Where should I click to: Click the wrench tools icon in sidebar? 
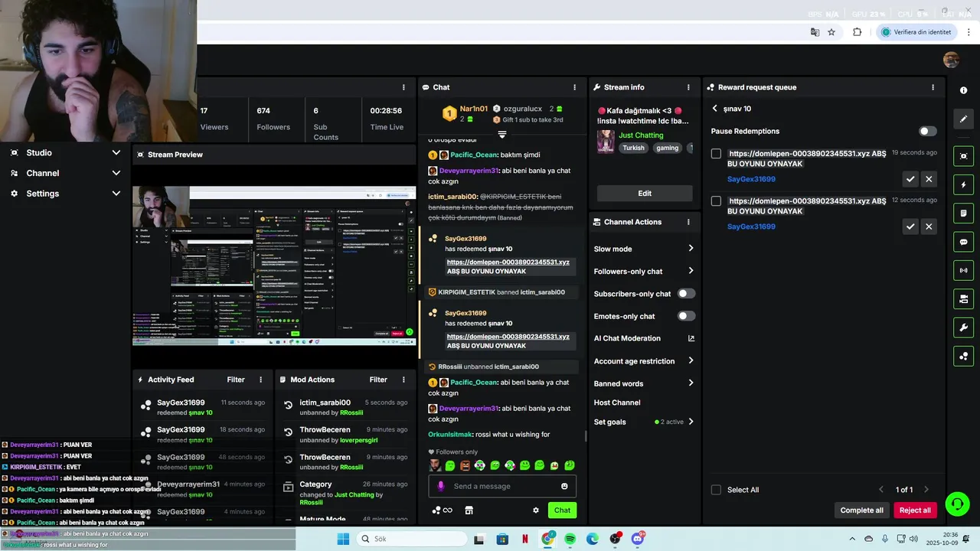(x=963, y=328)
